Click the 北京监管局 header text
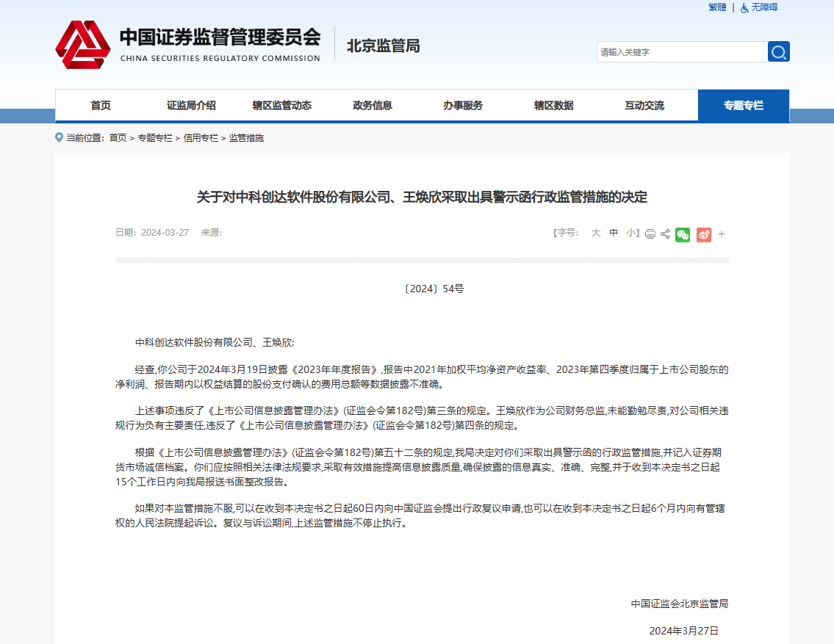The width and height of the screenshot is (834, 644). [384, 46]
